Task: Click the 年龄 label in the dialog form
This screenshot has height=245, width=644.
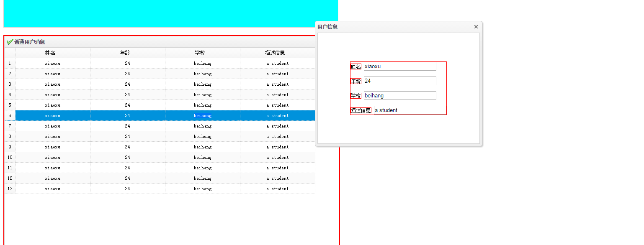Action: (x=356, y=81)
